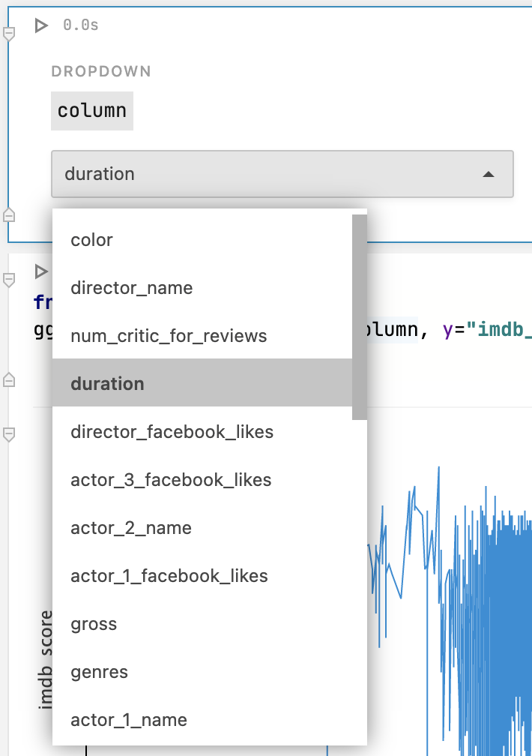This screenshot has width=532, height=756.
Task: Select "genres" in the dropdown
Action: click(x=99, y=671)
